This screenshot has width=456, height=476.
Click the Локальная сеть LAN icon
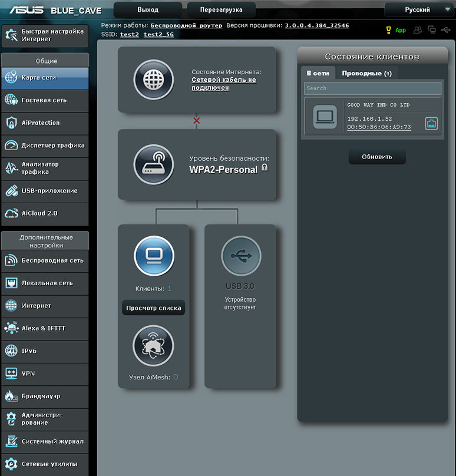(11, 283)
